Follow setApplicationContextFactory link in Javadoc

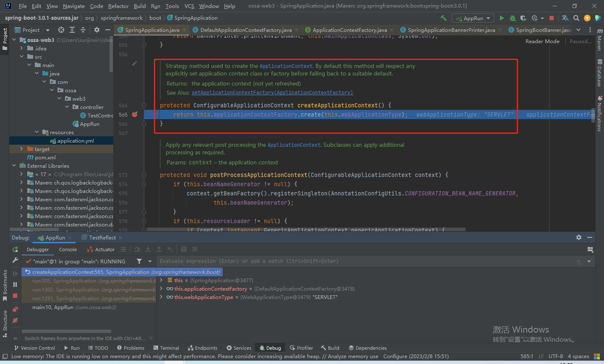coord(272,93)
